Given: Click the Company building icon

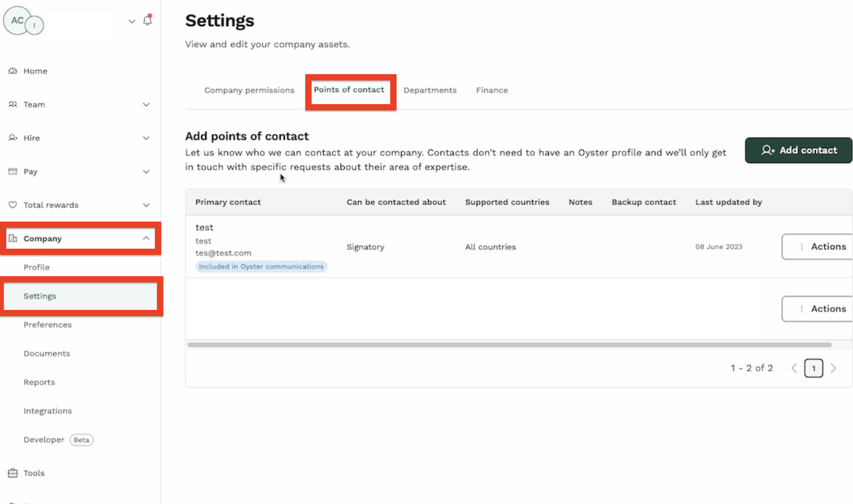Looking at the screenshot, I should coord(13,238).
